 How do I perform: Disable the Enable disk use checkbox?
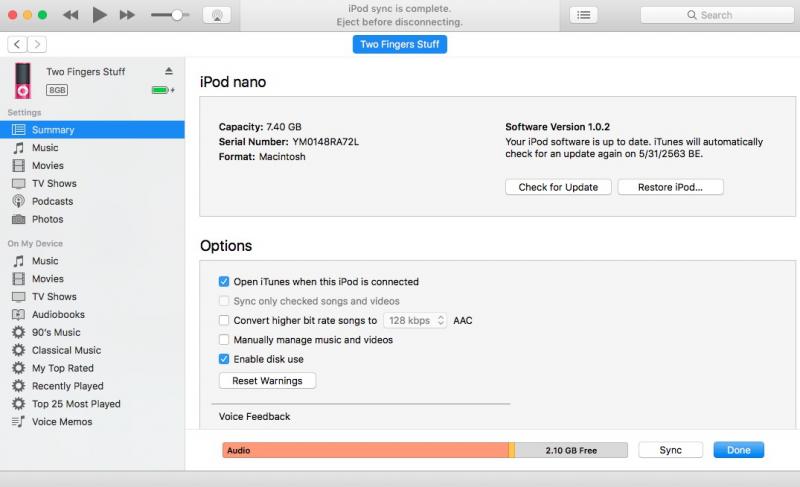224,359
